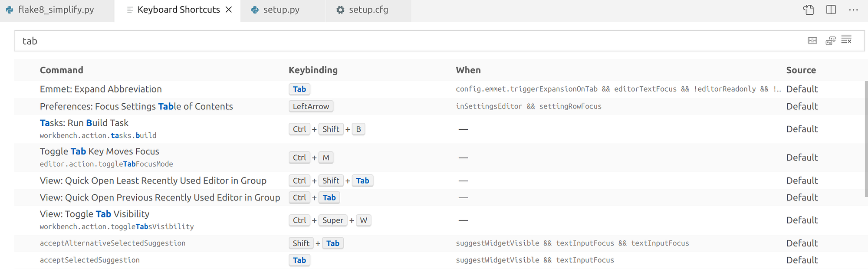
Task: Click 'suggestWidgetVisible && textInputFocus && textInputFocus' clause
Action: [572, 243]
